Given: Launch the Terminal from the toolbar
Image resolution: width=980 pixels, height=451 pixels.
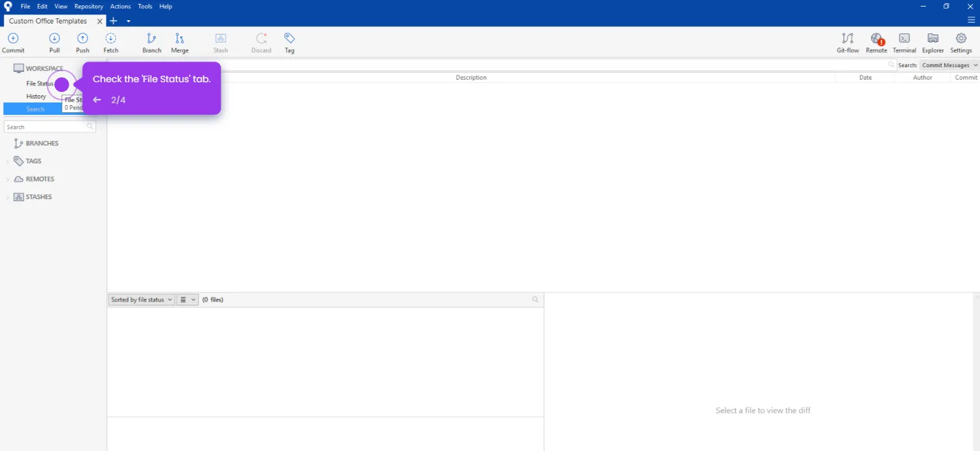Looking at the screenshot, I should pyautogui.click(x=904, y=43).
